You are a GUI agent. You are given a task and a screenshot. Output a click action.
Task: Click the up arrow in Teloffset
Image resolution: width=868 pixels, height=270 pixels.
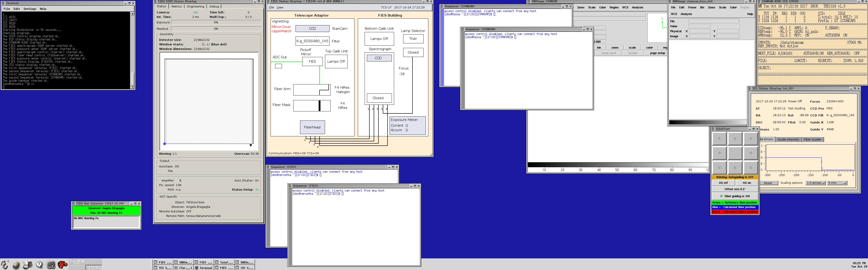pyautogui.click(x=735, y=139)
